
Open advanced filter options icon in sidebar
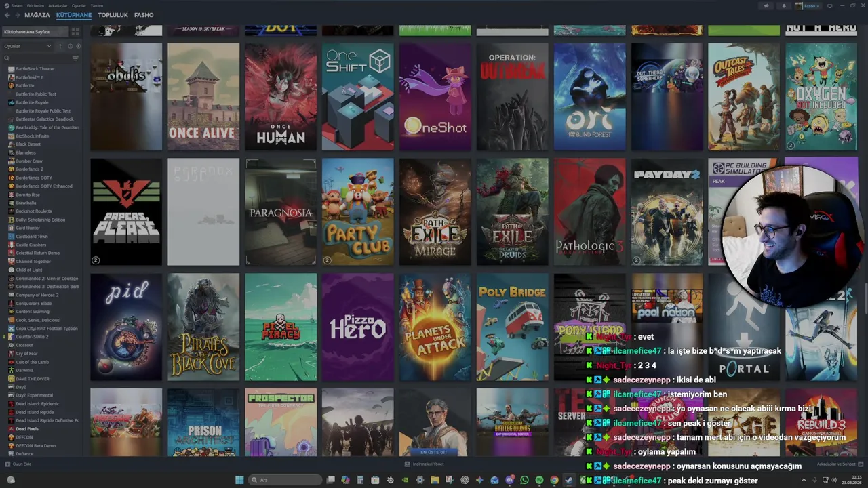point(75,58)
